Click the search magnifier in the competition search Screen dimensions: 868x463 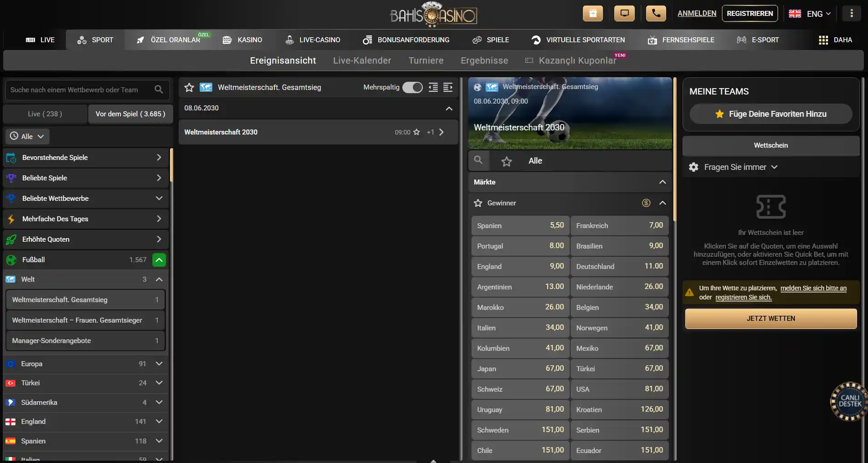coord(159,90)
